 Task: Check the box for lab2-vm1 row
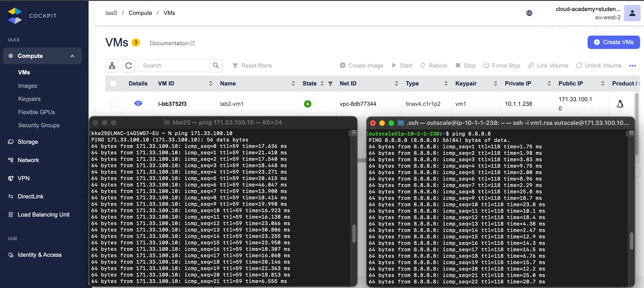point(113,104)
